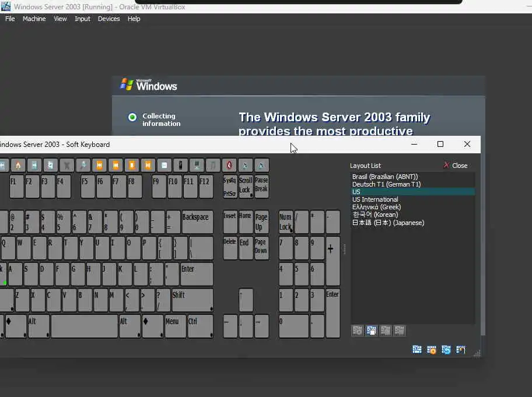The image size is (532, 397).
Task: Click the spacebar key
Action: tap(84, 326)
